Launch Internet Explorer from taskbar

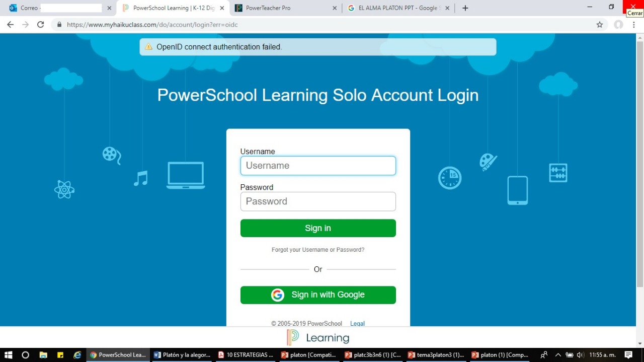point(77,355)
